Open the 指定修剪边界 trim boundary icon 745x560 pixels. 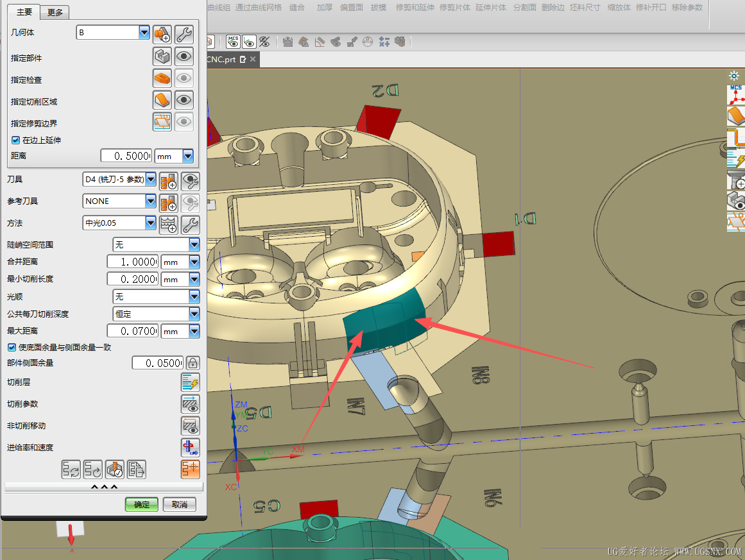click(x=162, y=122)
